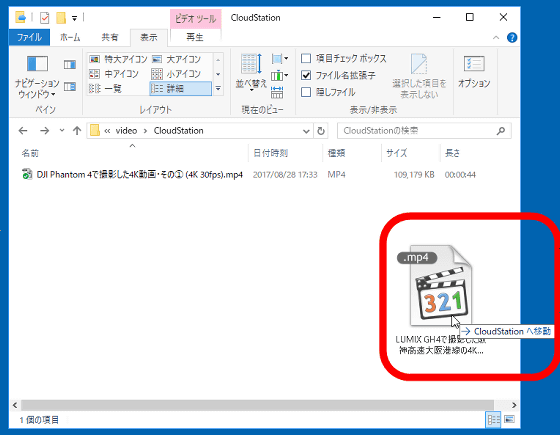Enable 項目チェック ボックス checkbox

coord(306,58)
